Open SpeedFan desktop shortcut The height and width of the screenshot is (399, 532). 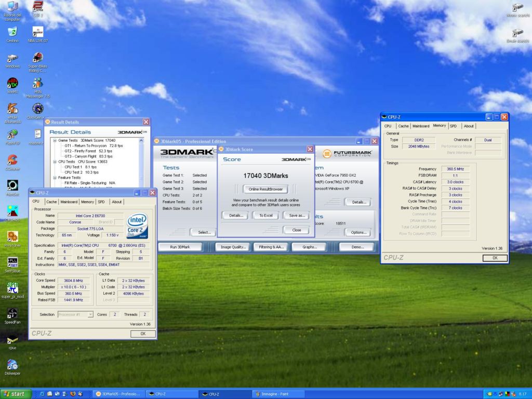point(12,315)
